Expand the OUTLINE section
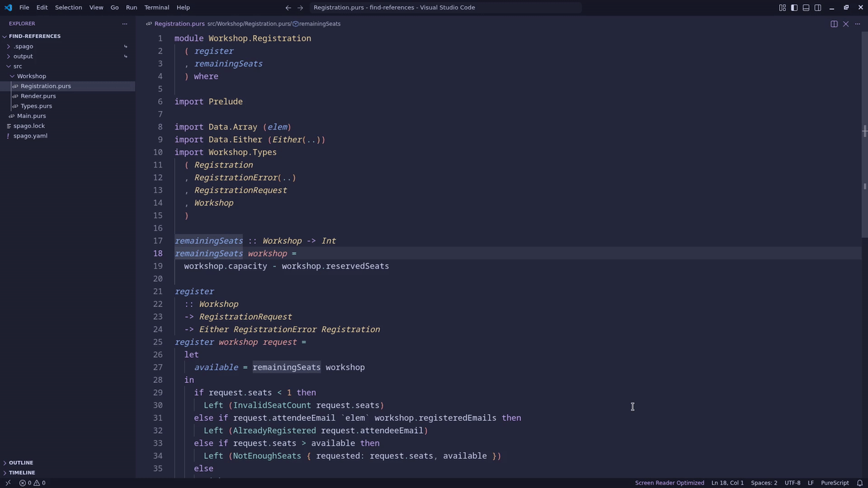 coord(68,463)
